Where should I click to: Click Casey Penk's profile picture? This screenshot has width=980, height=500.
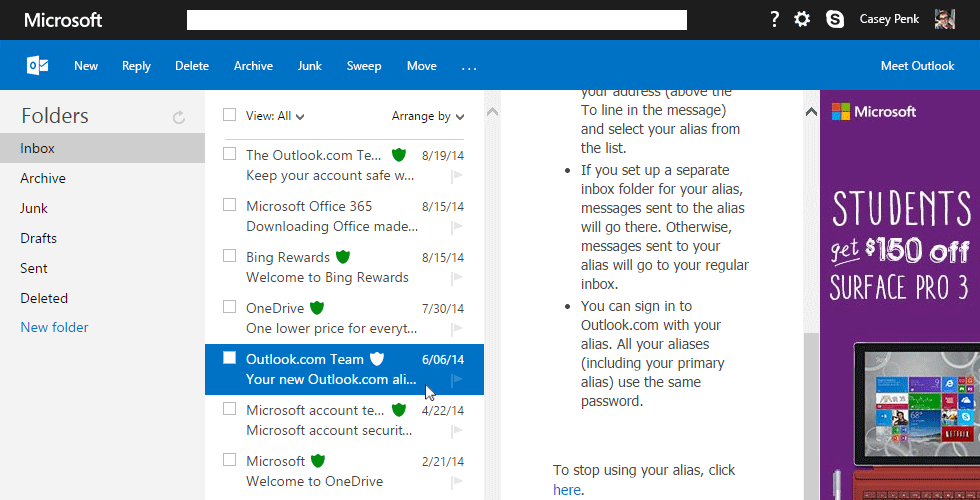coord(944,19)
